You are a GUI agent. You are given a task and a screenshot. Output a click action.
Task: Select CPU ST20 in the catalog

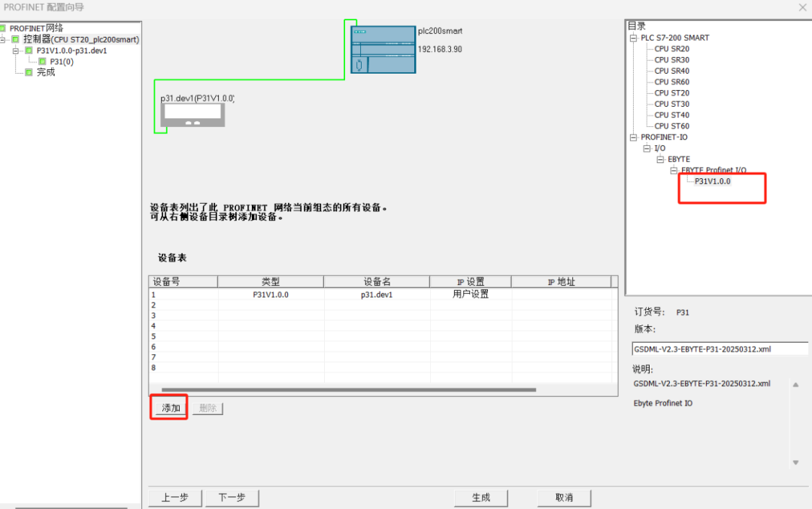click(x=671, y=92)
